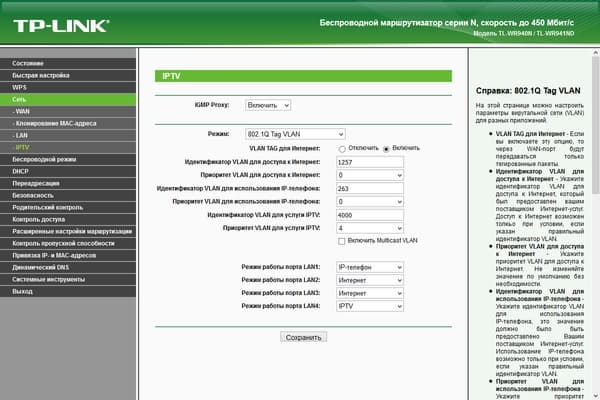The width and height of the screenshot is (600, 400).
Task: Open Клонирование MAC-адреса submenu item
Action: coord(68,123)
